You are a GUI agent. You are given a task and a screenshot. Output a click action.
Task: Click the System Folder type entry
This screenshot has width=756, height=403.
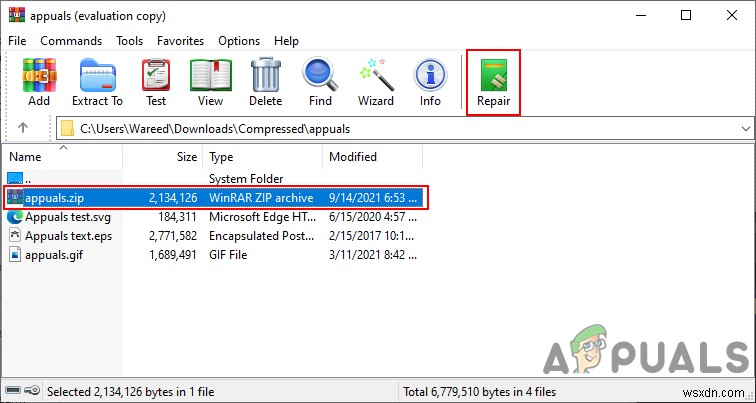coord(246,179)
